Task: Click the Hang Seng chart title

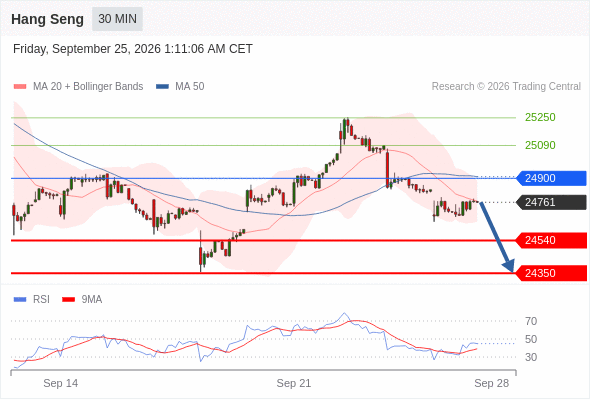Action: (47, 19)
